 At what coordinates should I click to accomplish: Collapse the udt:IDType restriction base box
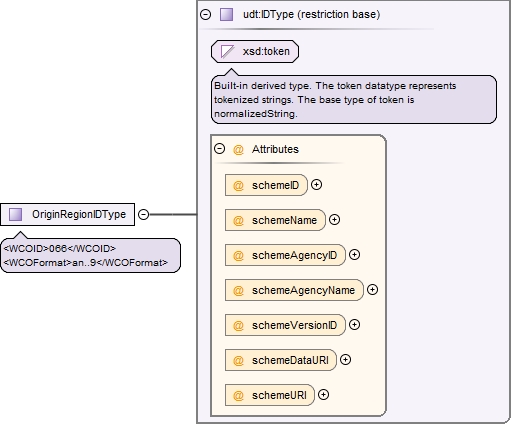pos(205,15)
